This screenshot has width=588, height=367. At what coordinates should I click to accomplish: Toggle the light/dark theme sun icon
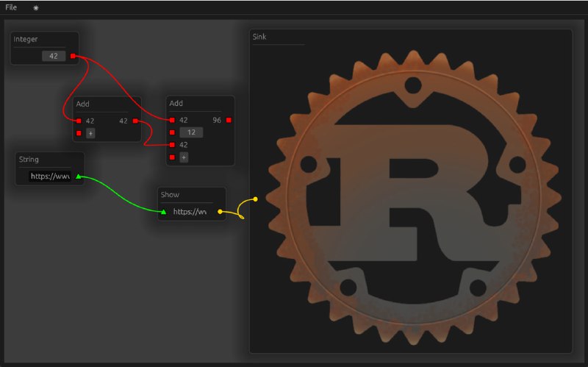click(x=35, y=8)
